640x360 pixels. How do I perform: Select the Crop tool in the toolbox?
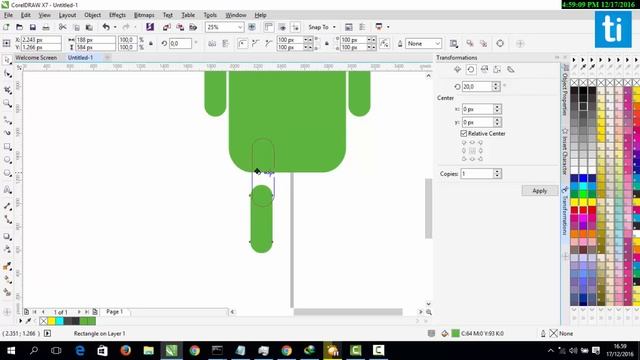[x=7, y=90]
